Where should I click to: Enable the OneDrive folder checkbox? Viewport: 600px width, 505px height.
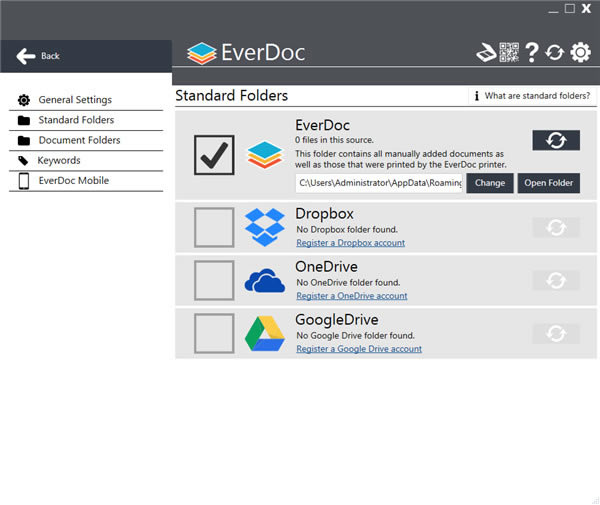(214, 280)
